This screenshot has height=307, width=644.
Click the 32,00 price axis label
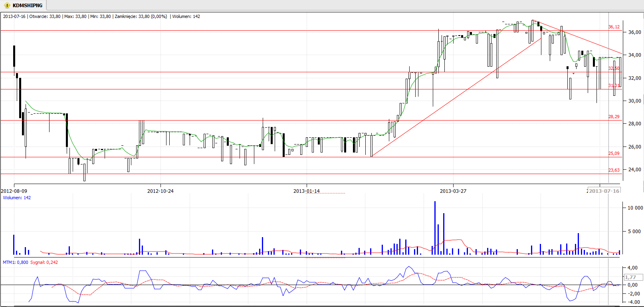[635, 78]
